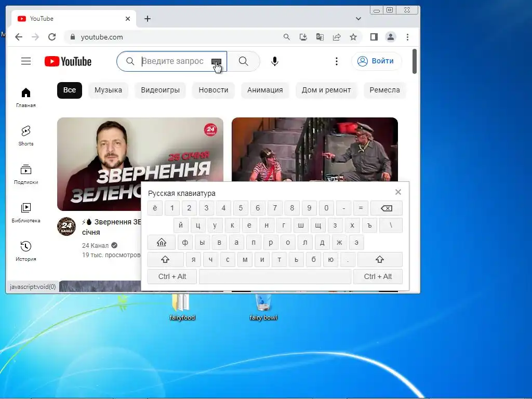
Task: Click 24 Канал channel avatar
Action: [66, 227]
